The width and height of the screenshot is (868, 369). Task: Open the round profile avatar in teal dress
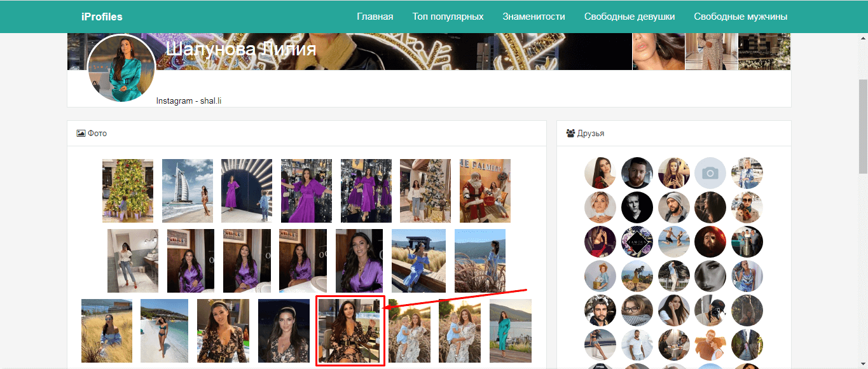pos(121,68)
